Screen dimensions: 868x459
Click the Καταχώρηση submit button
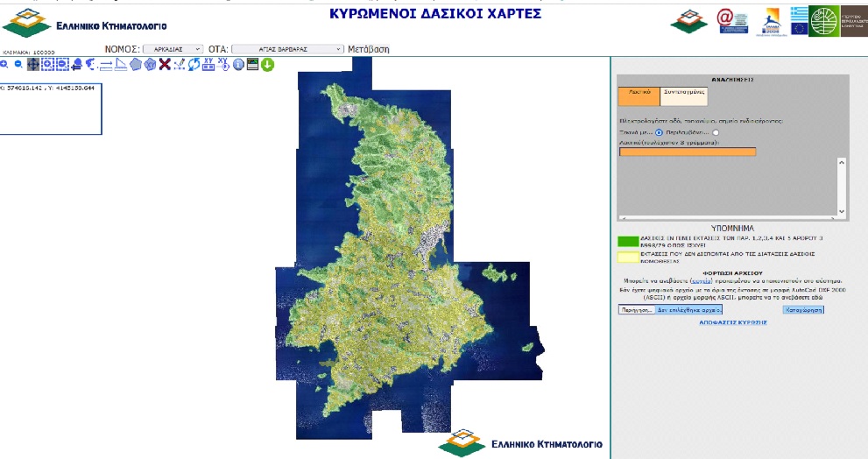803,309
